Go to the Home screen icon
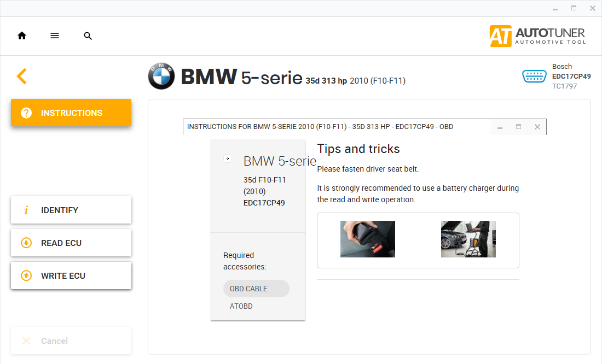The image size is (602, 364). click(x=22, y=36)
